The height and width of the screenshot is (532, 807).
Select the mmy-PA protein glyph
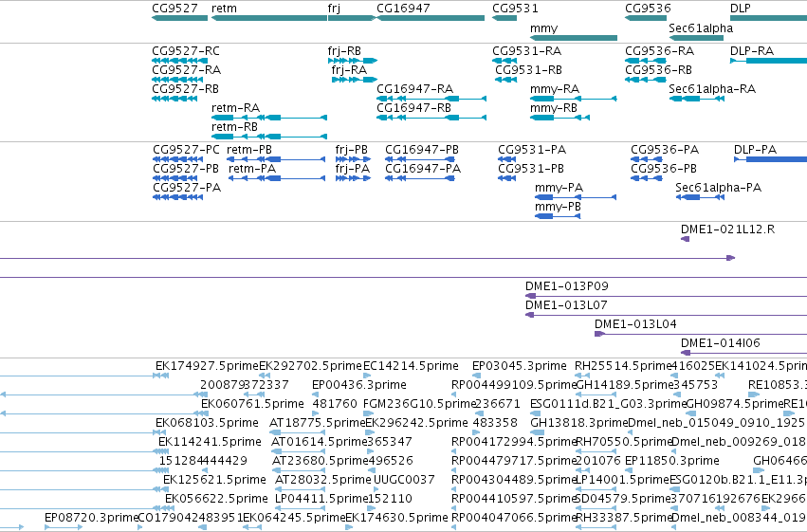click(576, 197)
